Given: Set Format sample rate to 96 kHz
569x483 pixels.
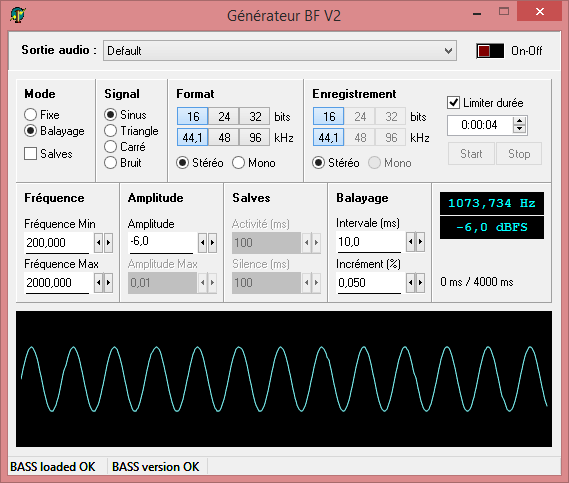Looking at the screenshot, I should click(255, 138).
